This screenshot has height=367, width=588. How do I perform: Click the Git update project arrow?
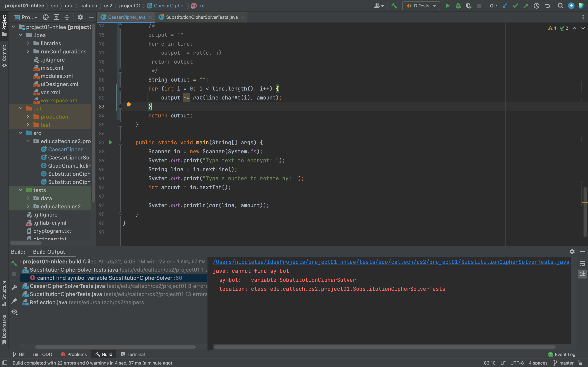tap(505, 6)
